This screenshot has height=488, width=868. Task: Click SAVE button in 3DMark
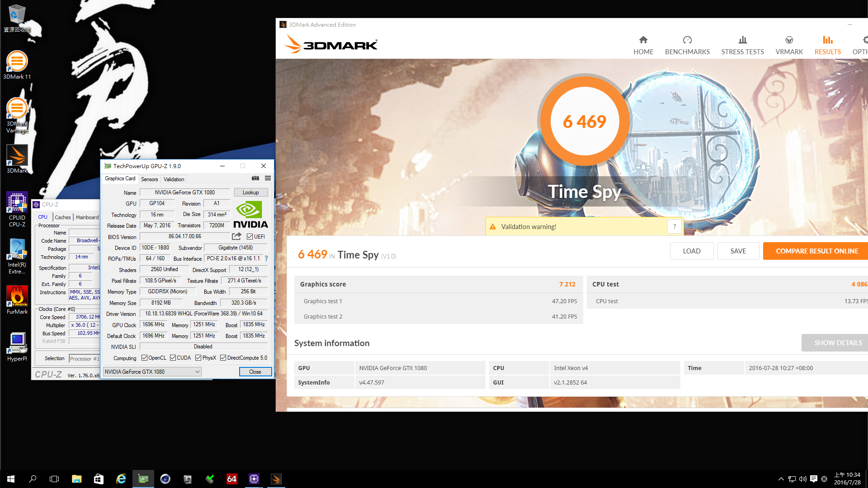(x=738, y=251)
